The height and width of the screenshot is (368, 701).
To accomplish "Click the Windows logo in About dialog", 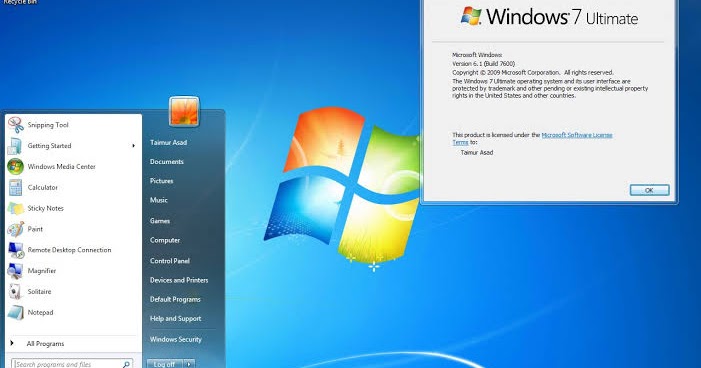I will [471, 17].
